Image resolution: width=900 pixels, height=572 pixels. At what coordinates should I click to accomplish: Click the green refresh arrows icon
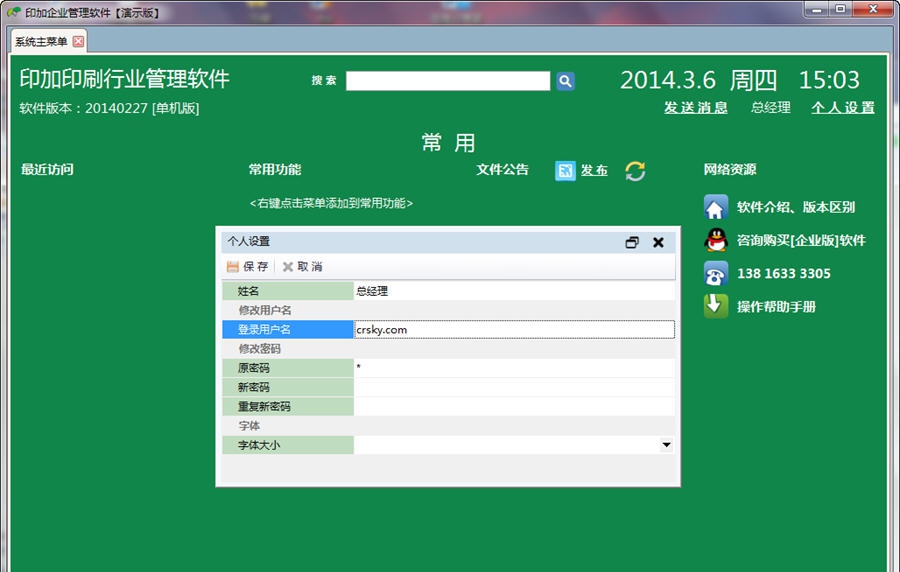tap(635, 171)
